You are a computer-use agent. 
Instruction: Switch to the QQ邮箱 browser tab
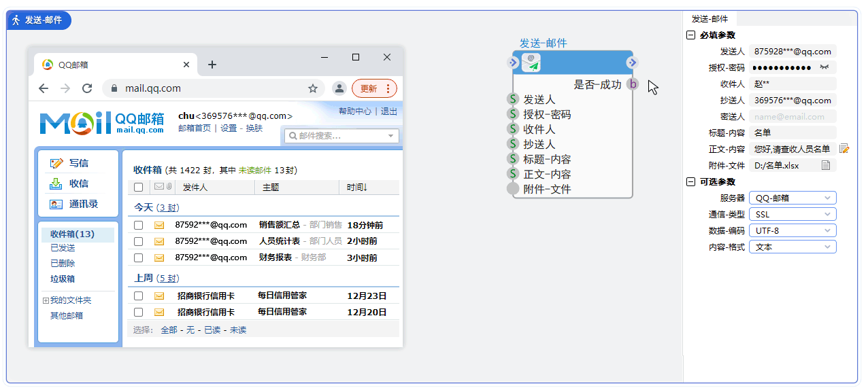109,65
